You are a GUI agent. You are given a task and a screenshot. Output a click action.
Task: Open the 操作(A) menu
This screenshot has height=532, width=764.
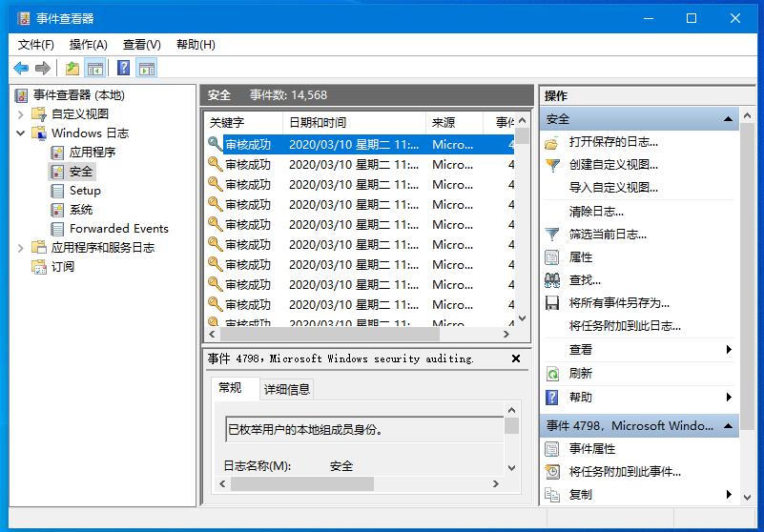pos(88,45)
